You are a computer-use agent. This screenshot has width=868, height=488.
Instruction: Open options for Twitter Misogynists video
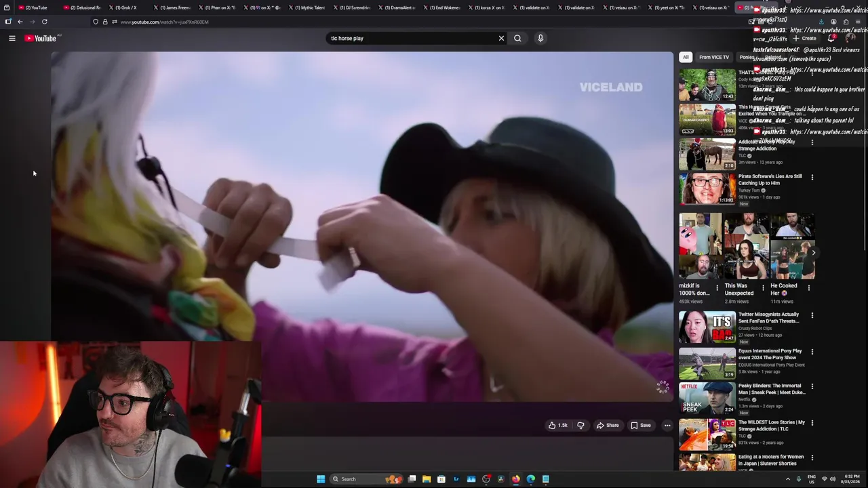click(812, 316)
